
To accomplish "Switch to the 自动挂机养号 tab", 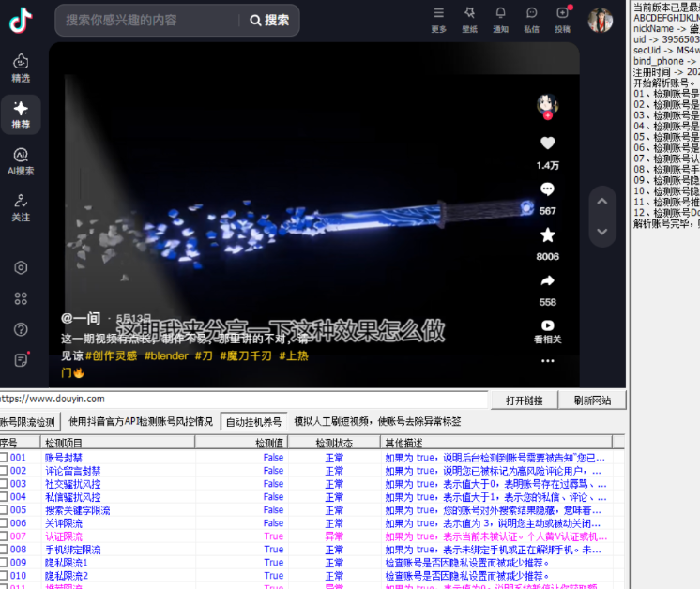I will (x=252, y=422).
